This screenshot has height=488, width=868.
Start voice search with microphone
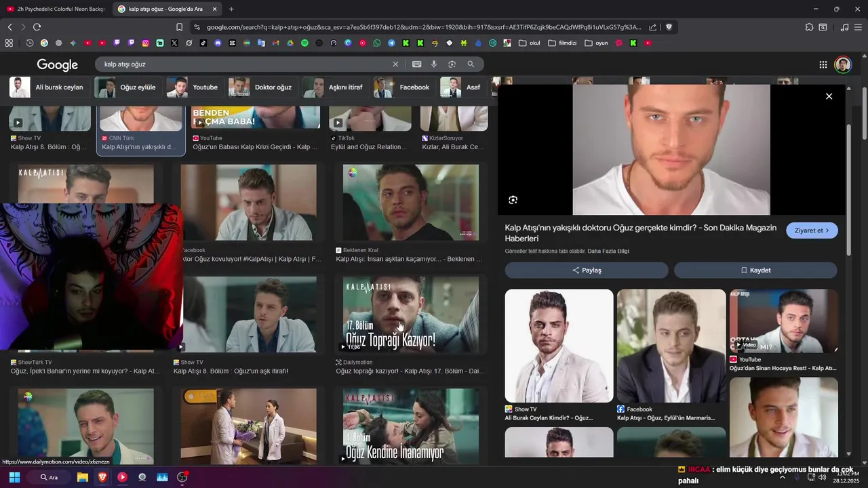click(434, 64)
